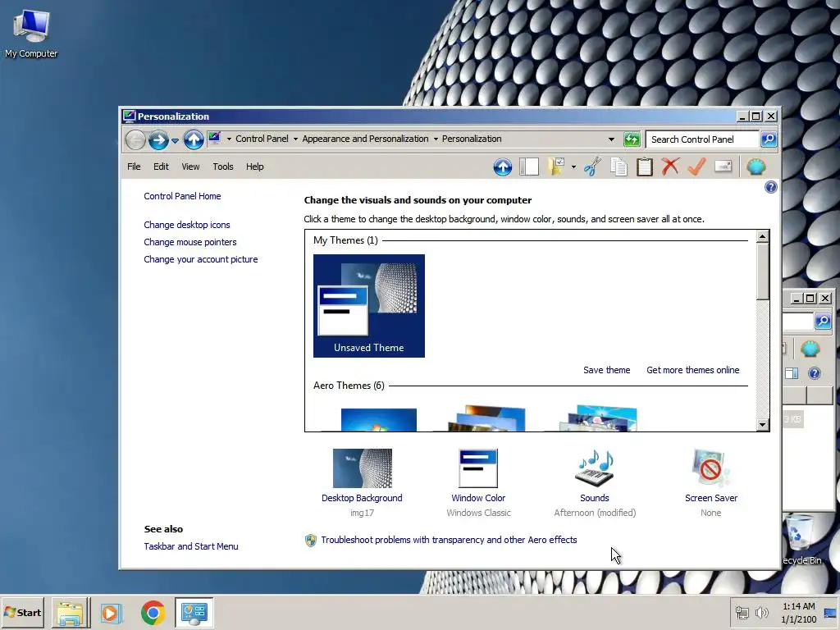
Task: Click the help icon in background window
Action: [815, 373]
